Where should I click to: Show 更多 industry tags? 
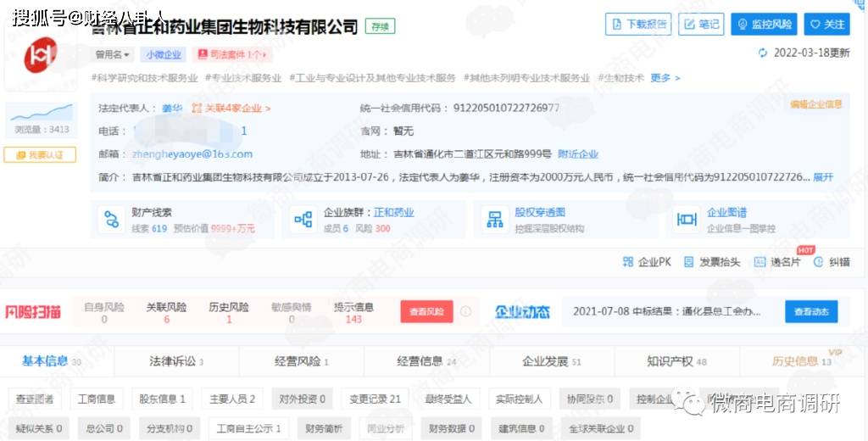pos(665,78)
